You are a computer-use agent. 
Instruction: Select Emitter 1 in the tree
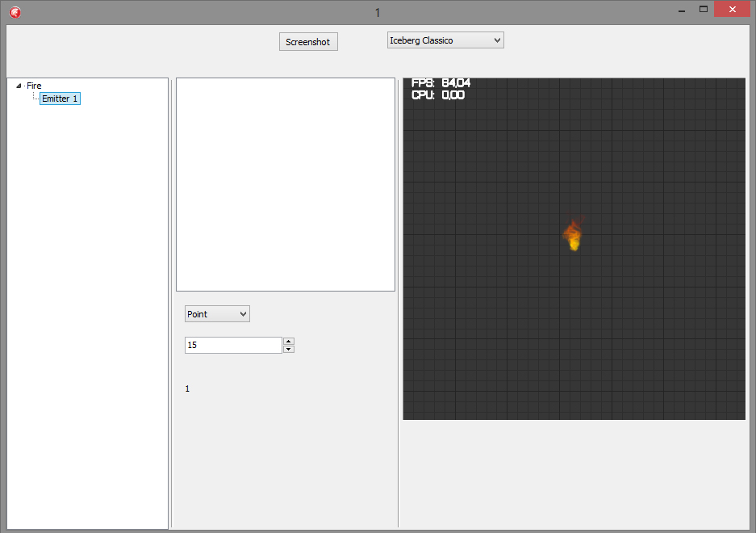point(60,99)
